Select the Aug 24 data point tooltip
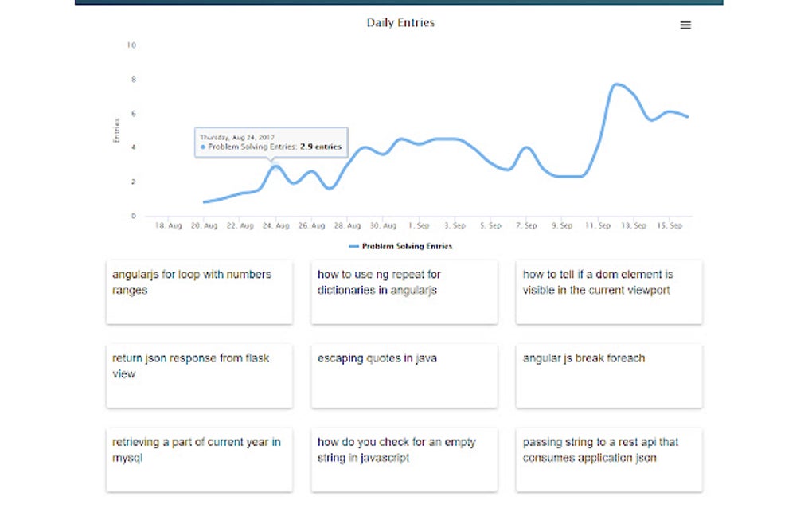The height and width of the screenshot is (508, 812). coord(271,144)
